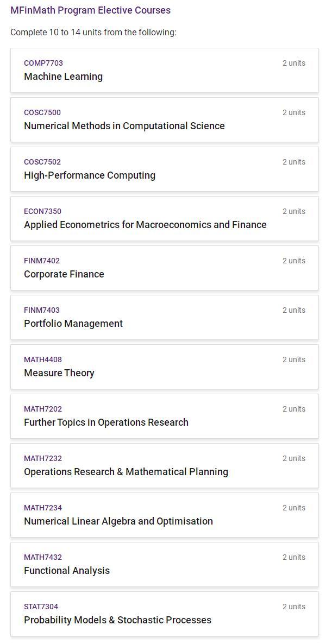Click the MFinMath Program Elective Courses heading
332x644 pixels.
[90, 10]
